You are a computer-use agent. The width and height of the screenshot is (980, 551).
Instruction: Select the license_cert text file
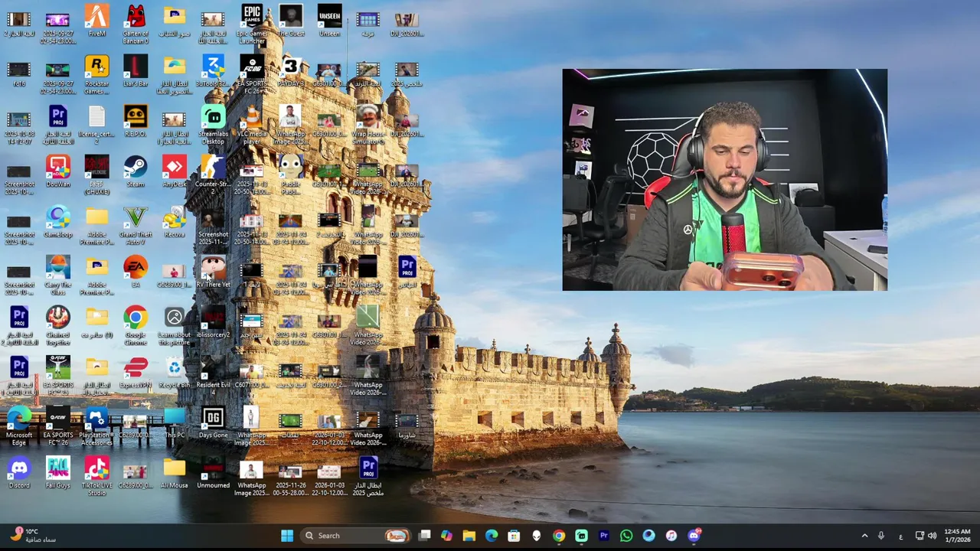pos(96,125)
